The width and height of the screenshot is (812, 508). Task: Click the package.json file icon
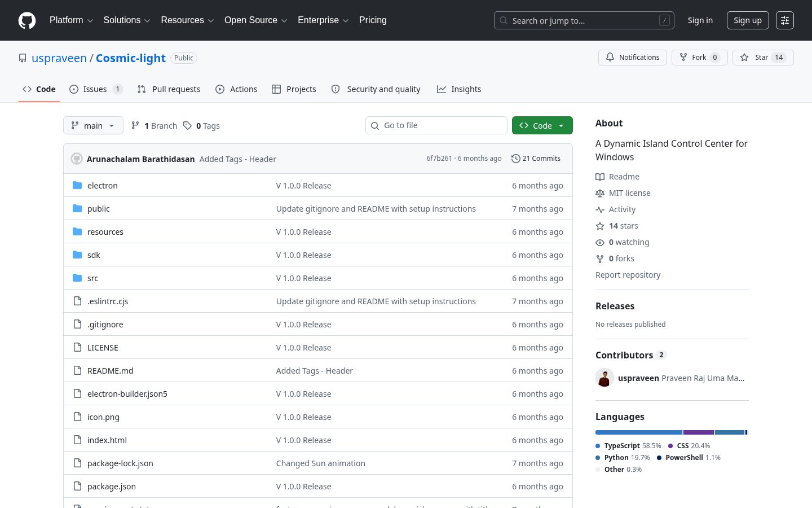(x=77, y=486)
